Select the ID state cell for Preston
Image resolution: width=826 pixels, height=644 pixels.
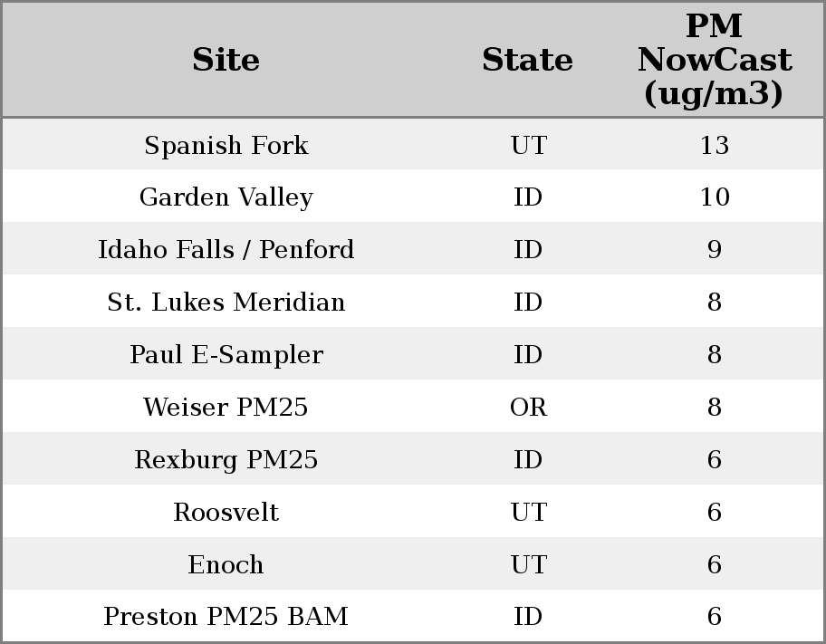click(x=528, y=617)
